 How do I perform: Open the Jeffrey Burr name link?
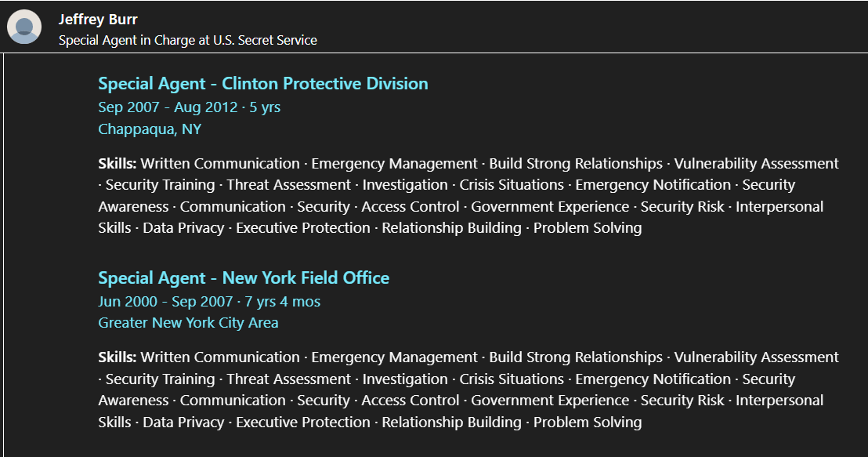[98, 20]
